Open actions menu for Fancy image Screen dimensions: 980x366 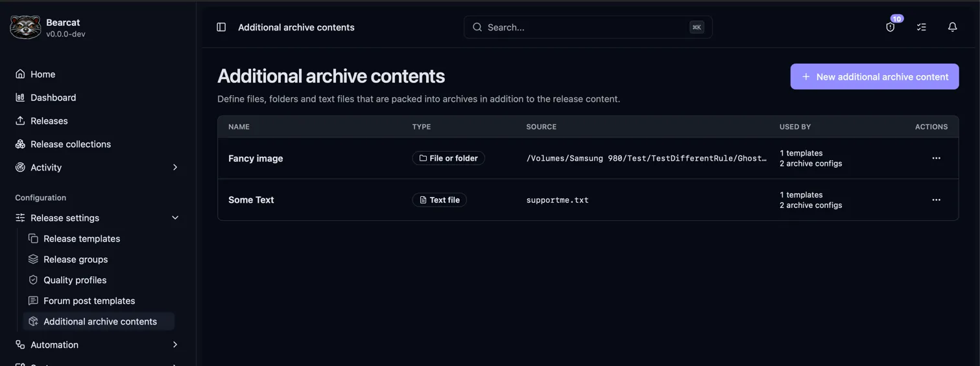tap(936, 158)
